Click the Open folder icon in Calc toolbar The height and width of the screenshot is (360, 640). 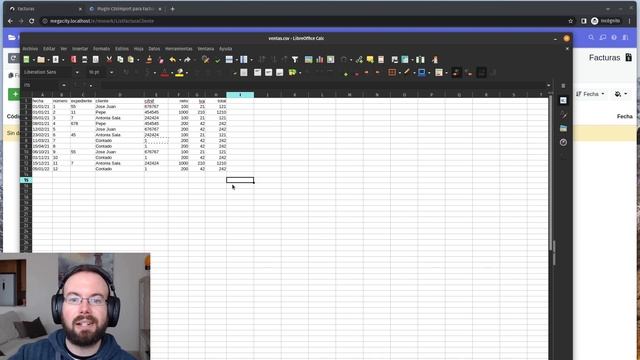coord(41,60)
